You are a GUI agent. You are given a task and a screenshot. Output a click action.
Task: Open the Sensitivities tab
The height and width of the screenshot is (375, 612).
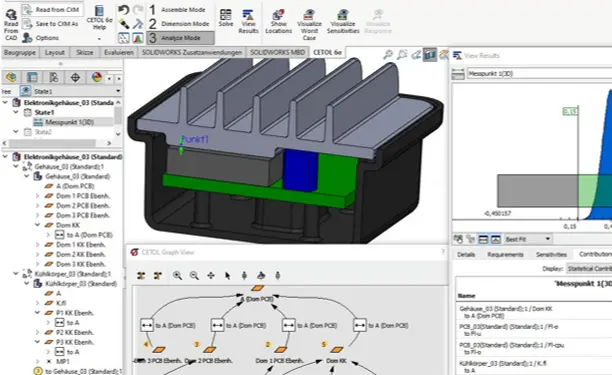551,254
